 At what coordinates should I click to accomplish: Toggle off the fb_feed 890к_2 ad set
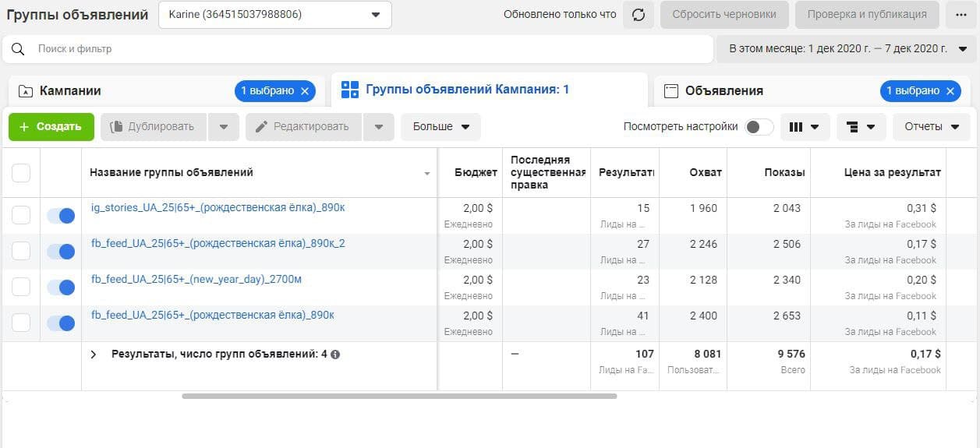(x=61, y=252)
